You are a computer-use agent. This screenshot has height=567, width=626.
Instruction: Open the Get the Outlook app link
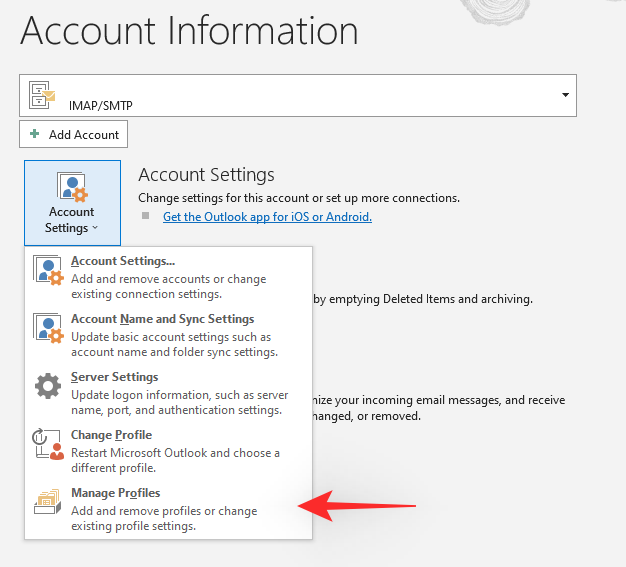pos(267,217)
